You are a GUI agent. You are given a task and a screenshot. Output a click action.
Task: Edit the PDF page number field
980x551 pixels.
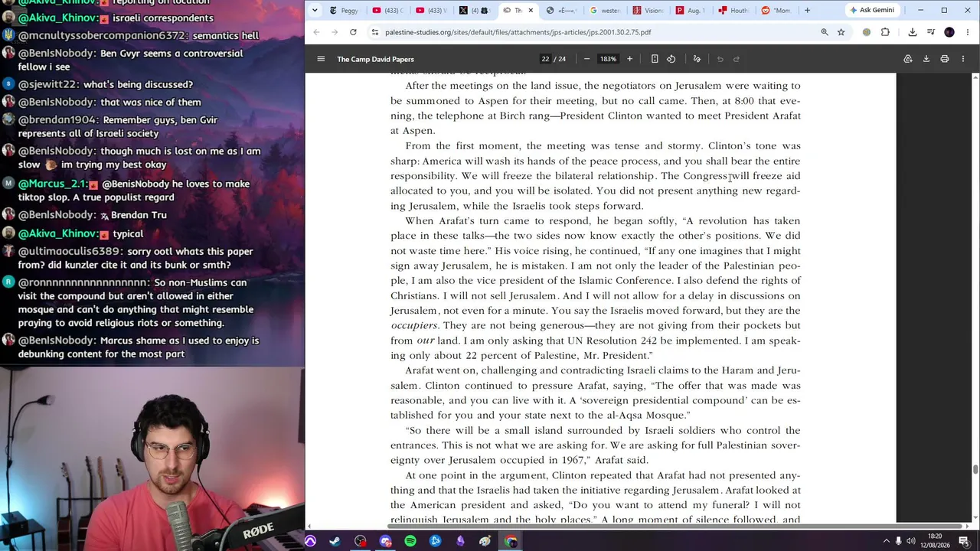[545, 59]
